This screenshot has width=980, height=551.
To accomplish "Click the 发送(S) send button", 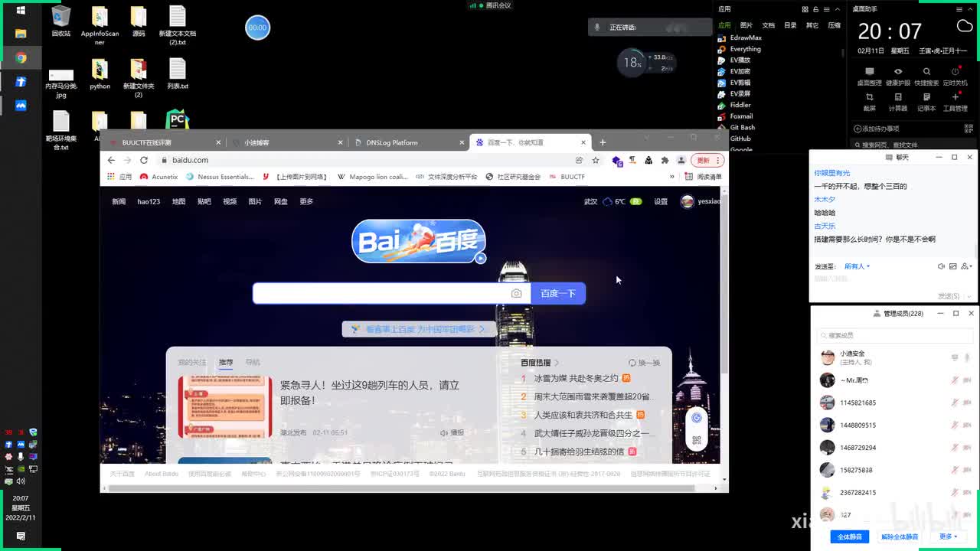I will (949, 296).
